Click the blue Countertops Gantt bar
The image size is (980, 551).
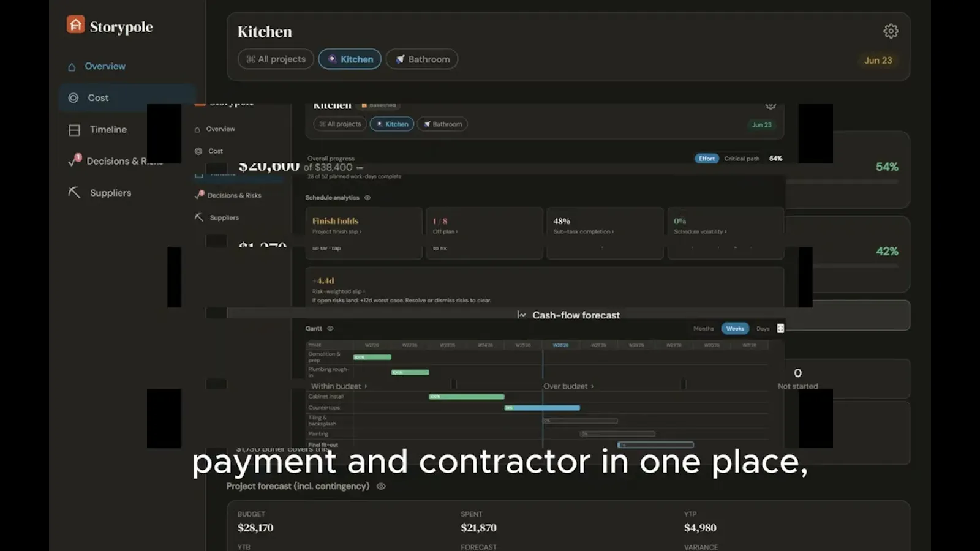542,408
